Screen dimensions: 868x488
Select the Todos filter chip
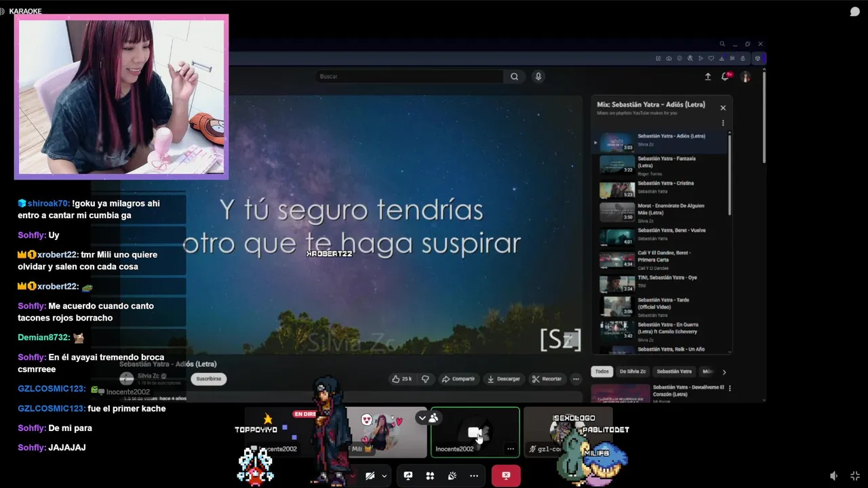(601, 371)
